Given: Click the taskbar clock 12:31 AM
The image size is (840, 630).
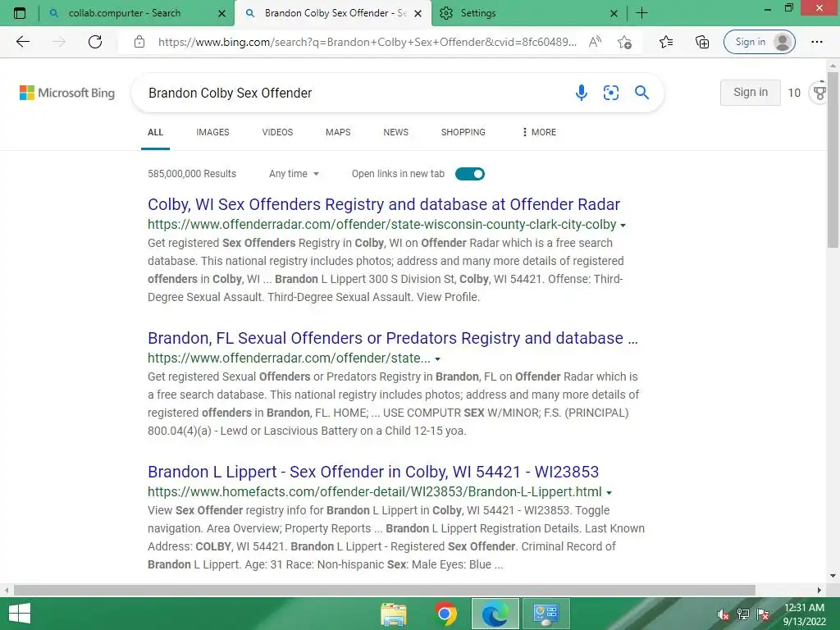Looking at the screenshot, I should (804, 608).
